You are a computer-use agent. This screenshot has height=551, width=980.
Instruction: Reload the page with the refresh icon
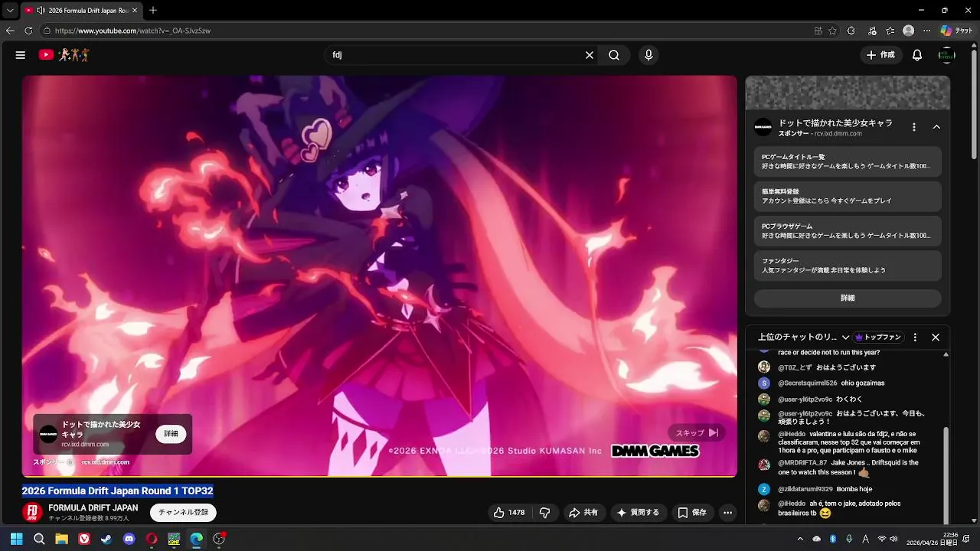point(28,31)
